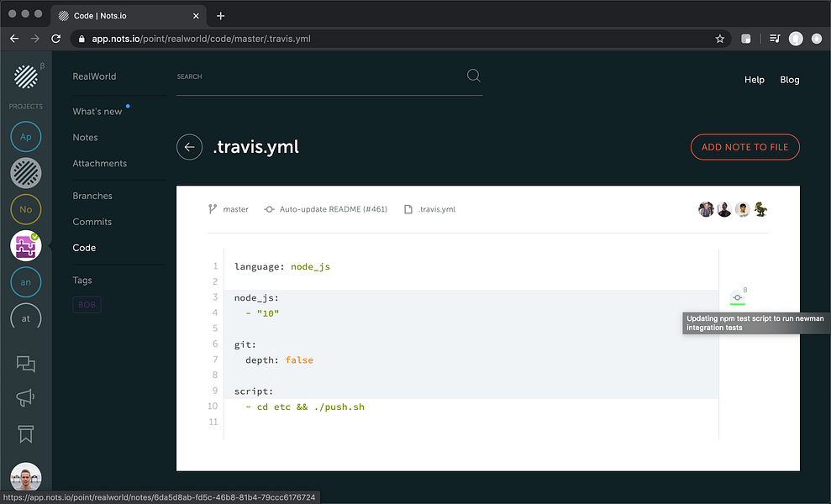Image resolution: width=831 pixels, height=504 pixels.
Task: Select the BOB tag
Action: pyautogui.click(x=87, y=304)
